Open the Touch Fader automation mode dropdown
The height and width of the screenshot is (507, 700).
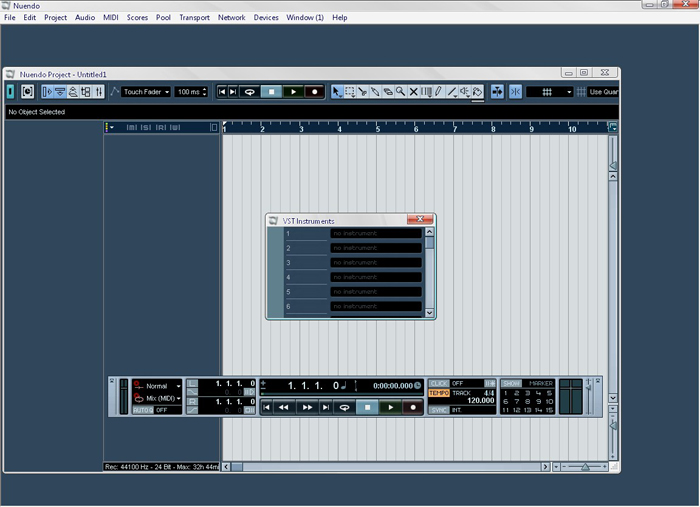(146, 92)
